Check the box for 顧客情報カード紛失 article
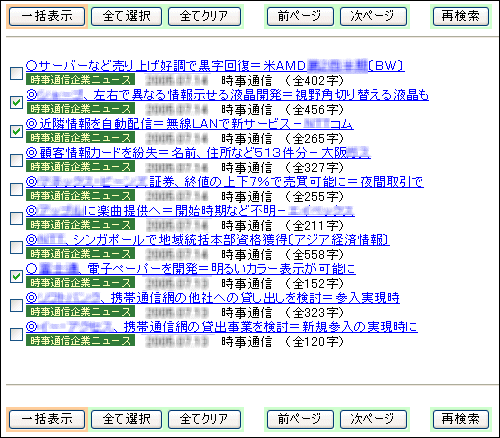This screenshot has height=438, width=500. (x=16, y=160)
